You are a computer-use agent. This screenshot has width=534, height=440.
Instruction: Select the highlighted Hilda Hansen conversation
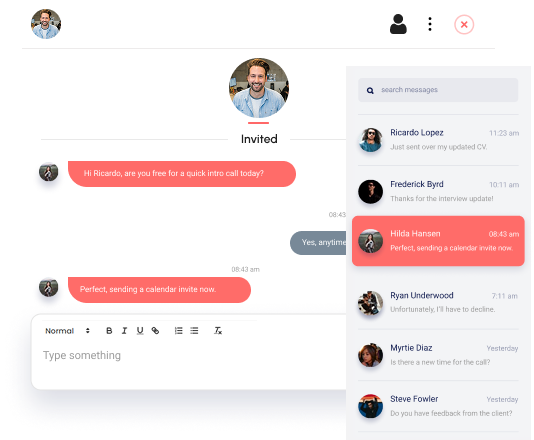point(438,241)
